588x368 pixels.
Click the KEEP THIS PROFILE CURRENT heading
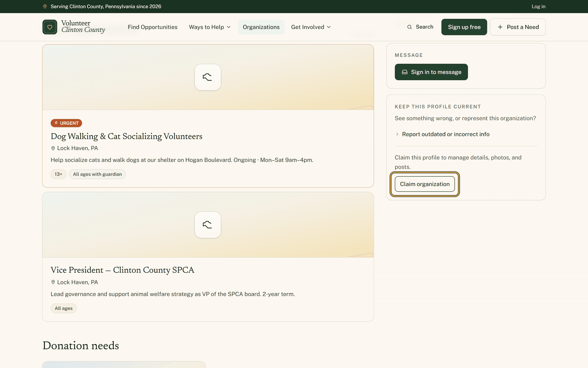pyautogui.click(x=438, y=107)
